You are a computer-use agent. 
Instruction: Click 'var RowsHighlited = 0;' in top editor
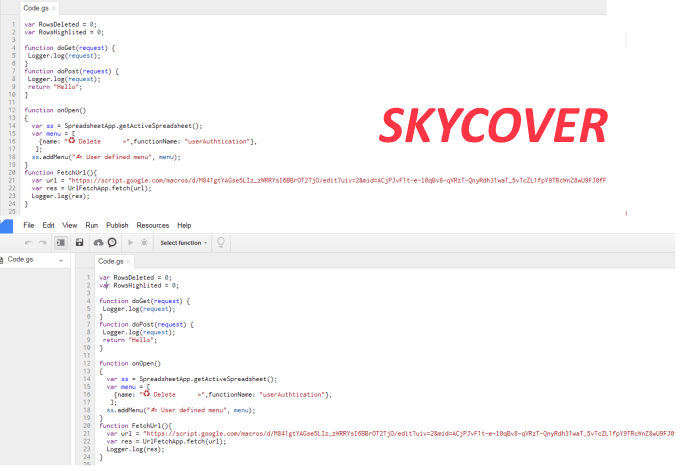64,32
